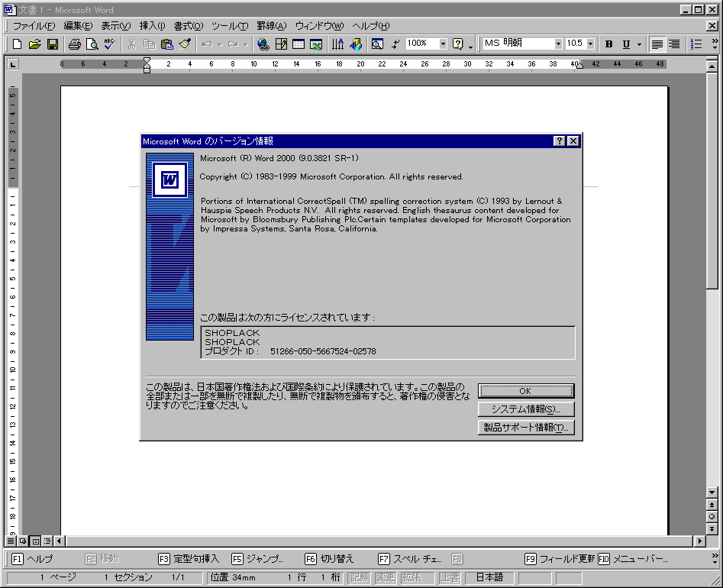The image size is (723, 588).
Task: Switch to Normal view button
Action: (x=11, y=541)
